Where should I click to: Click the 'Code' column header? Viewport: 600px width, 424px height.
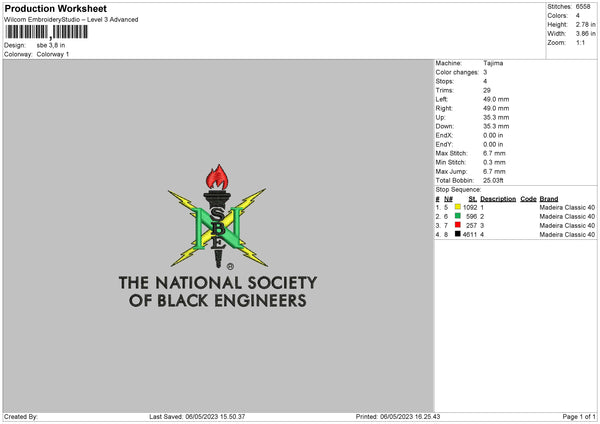(528, 199)
